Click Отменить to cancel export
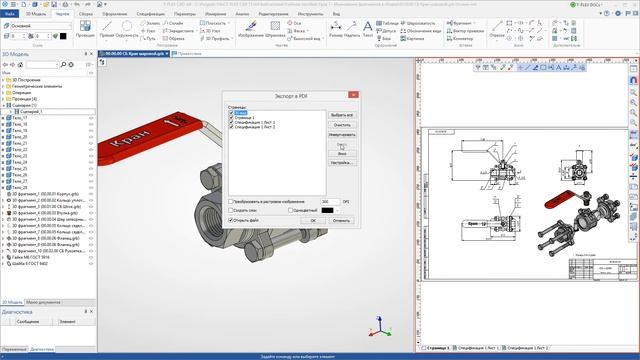The height and width of the screenshot is (360, 640). click(341, 220)
